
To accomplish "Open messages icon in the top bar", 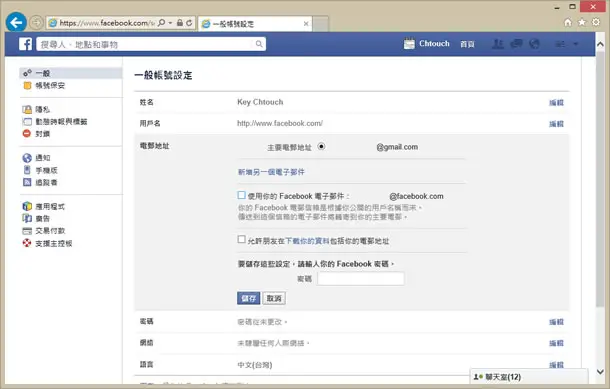I will (x=516, y=44).
